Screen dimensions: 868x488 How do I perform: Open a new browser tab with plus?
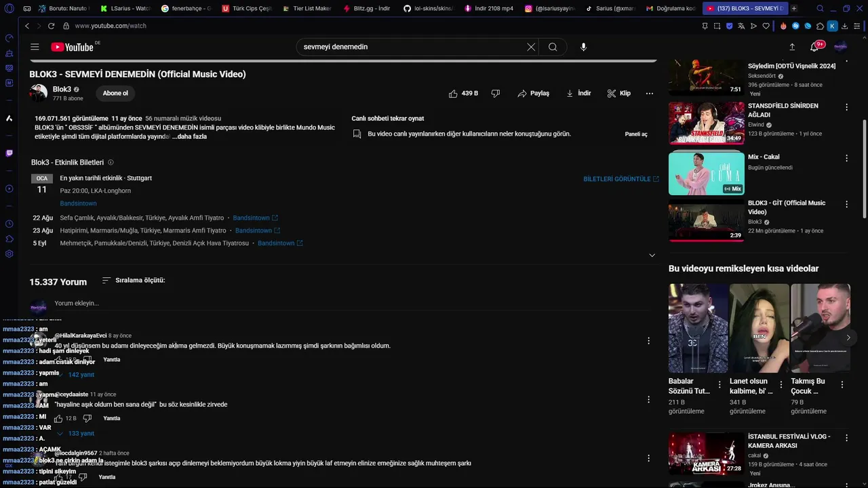[x=794, y=9]
